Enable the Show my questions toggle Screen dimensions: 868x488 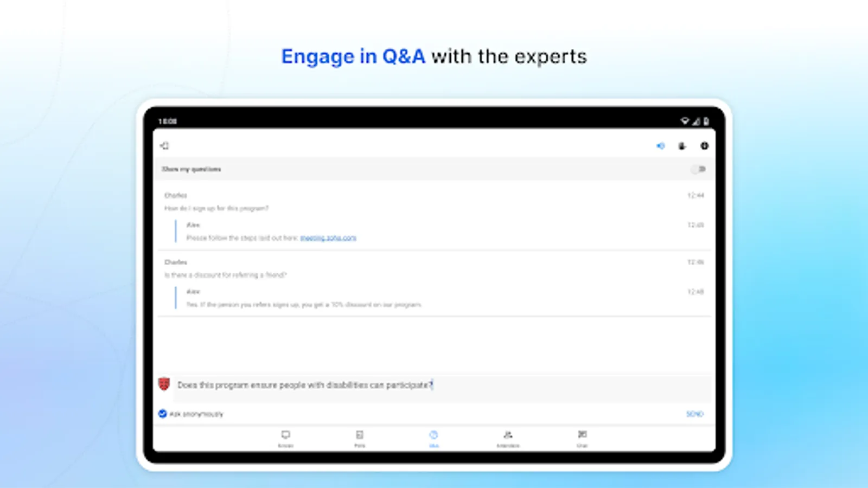pos(699,169)
